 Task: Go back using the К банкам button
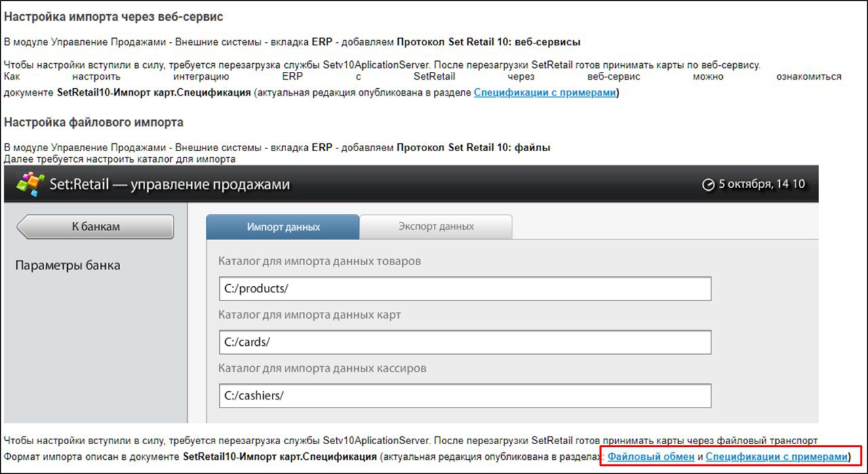pyautogui.click(x=96, y=227)
